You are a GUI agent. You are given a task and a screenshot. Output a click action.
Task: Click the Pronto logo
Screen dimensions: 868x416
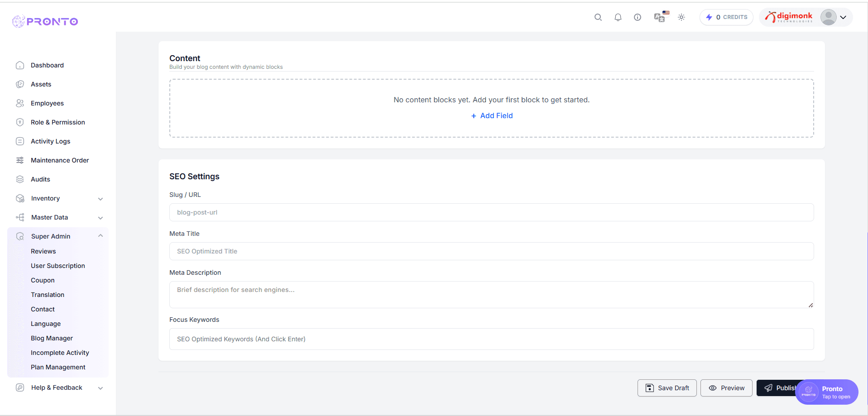(45, 21)
